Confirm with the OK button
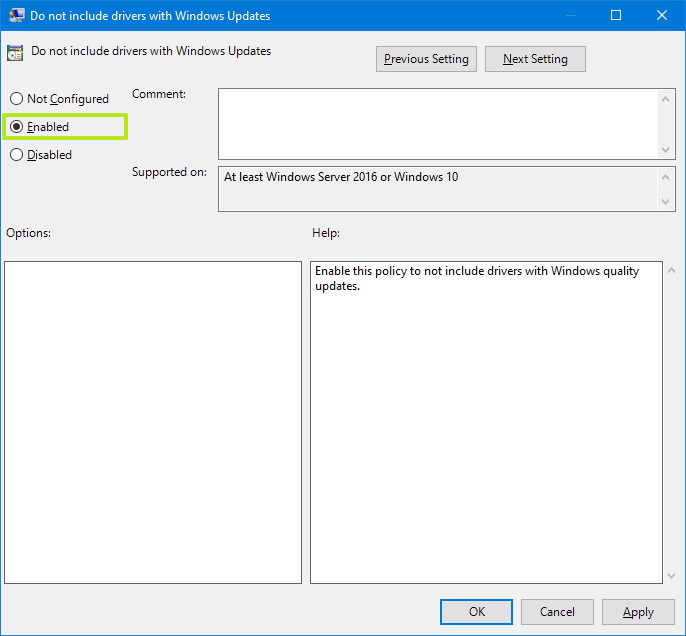The image size is (686, 636). click(x=476, y=612)
